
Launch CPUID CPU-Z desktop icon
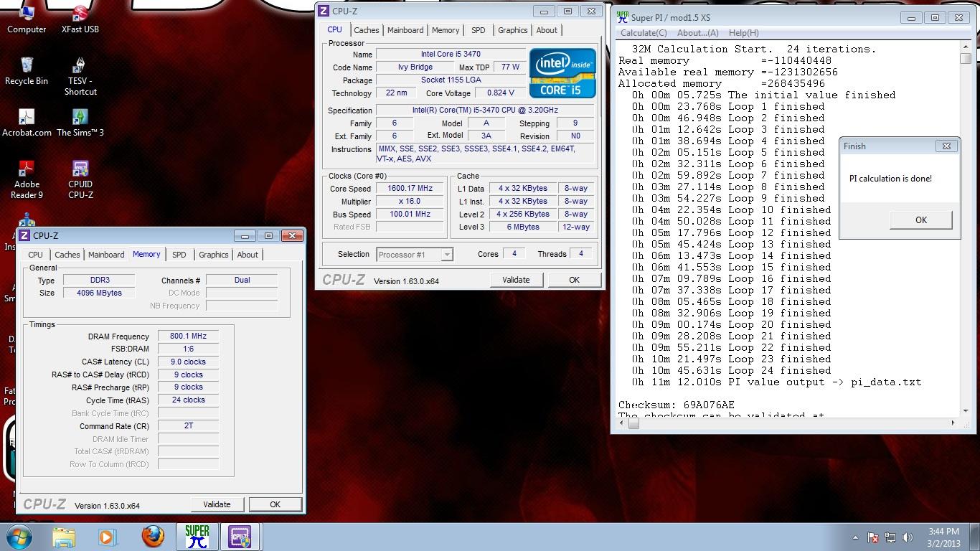[x=80, y=179]
